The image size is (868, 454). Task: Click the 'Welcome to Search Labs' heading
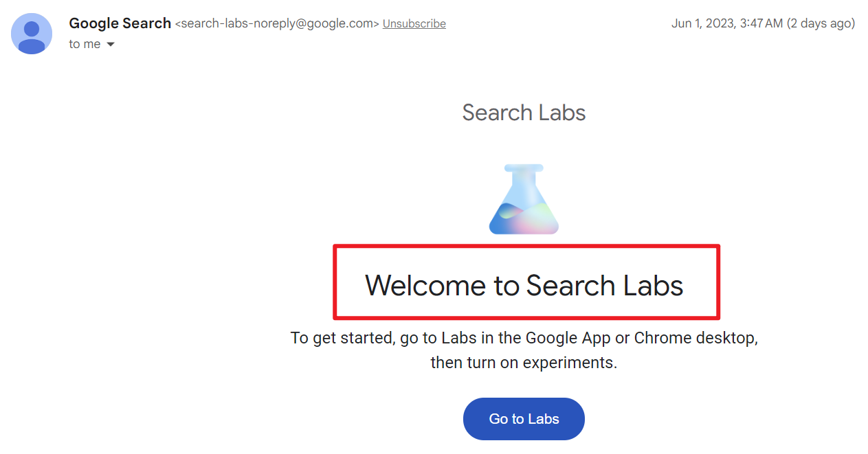(x=524, y=285)
